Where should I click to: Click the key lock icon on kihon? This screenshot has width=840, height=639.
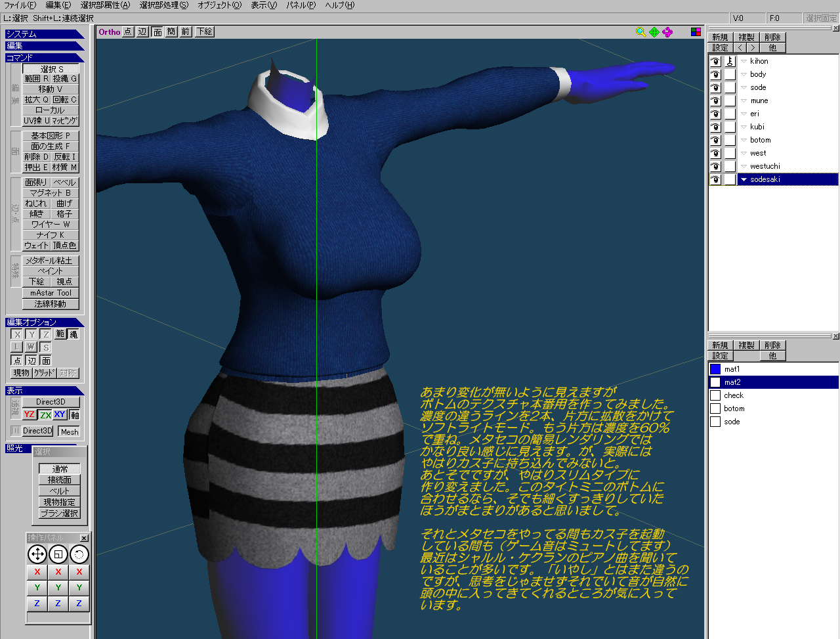pyautogui.click(x=730, y=61)
